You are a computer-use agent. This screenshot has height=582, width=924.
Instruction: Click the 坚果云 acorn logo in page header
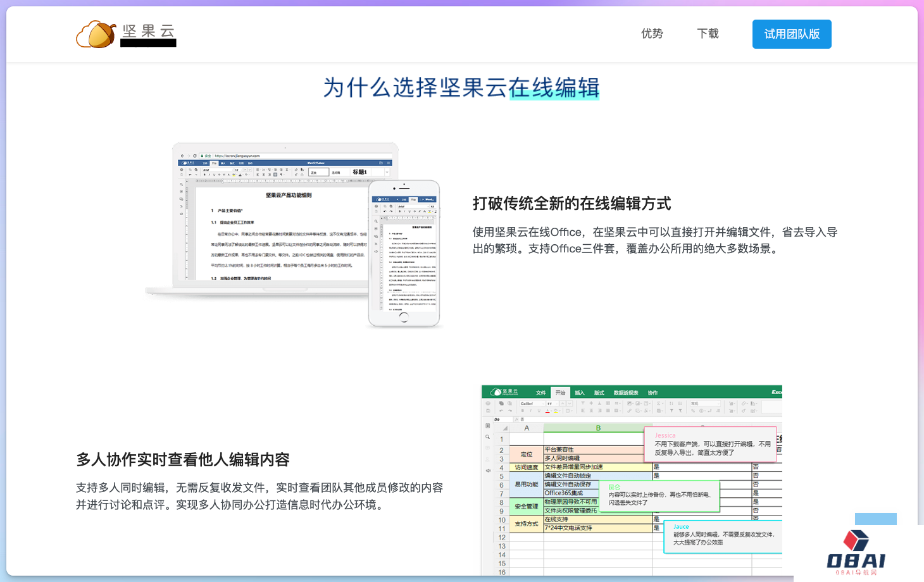[96, 34]
